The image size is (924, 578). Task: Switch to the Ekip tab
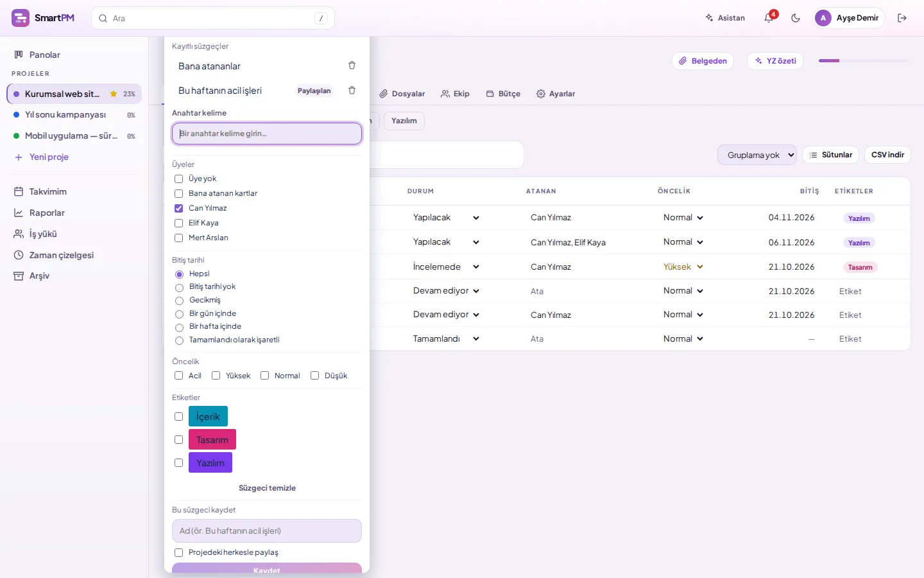pos(455,94)
